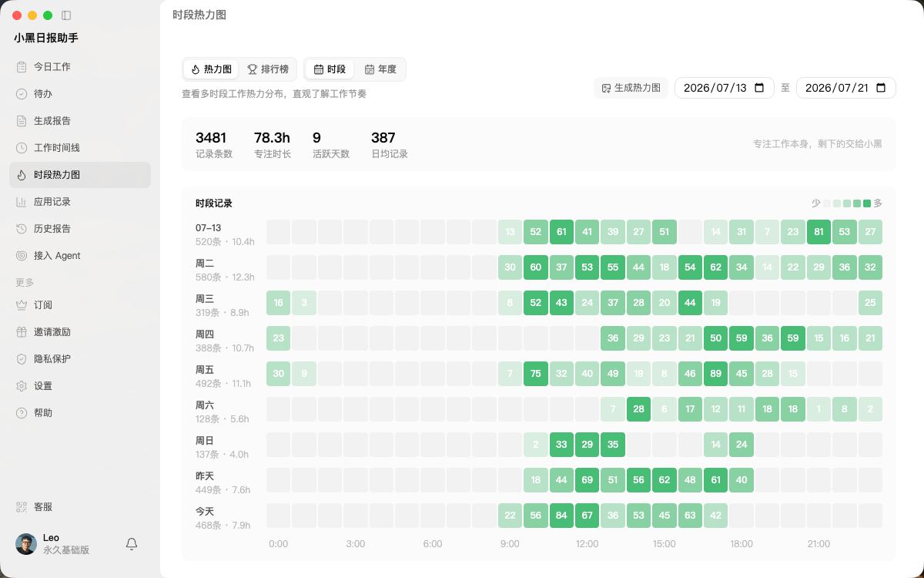Open notifications bell icon
Screen dimensions: 924x578
tap(132, 544)
